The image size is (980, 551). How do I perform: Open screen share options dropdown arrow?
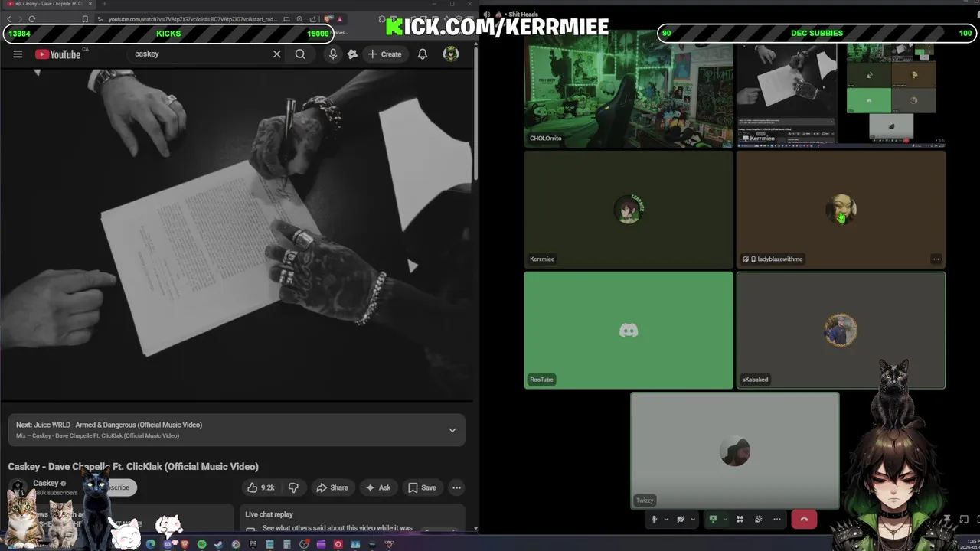(x=725, y=520)
